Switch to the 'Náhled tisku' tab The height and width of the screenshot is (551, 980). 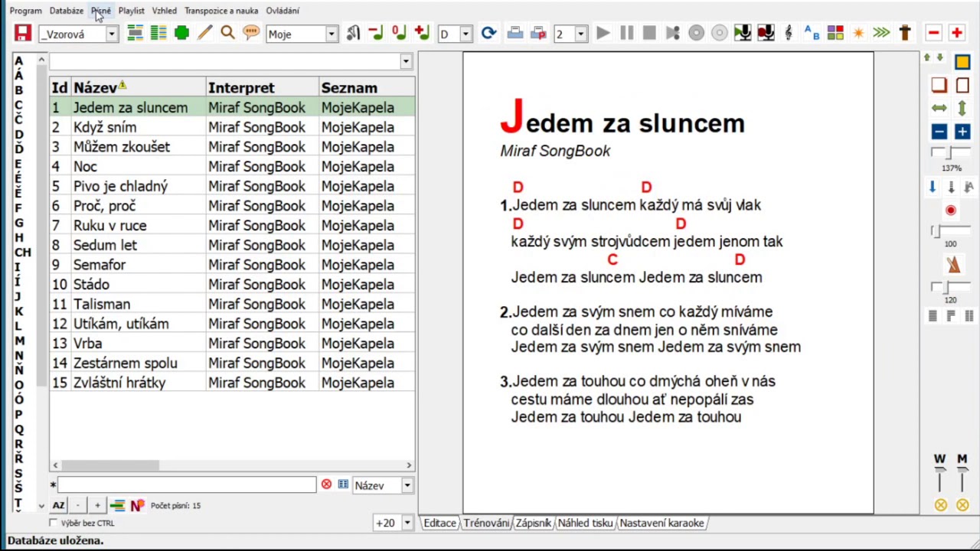click(x=585, y=523)
